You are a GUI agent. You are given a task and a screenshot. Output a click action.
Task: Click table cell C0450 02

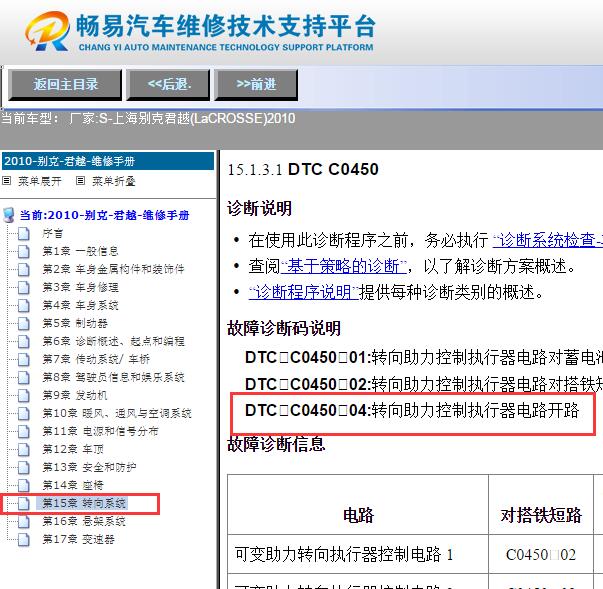pos(541,554)
